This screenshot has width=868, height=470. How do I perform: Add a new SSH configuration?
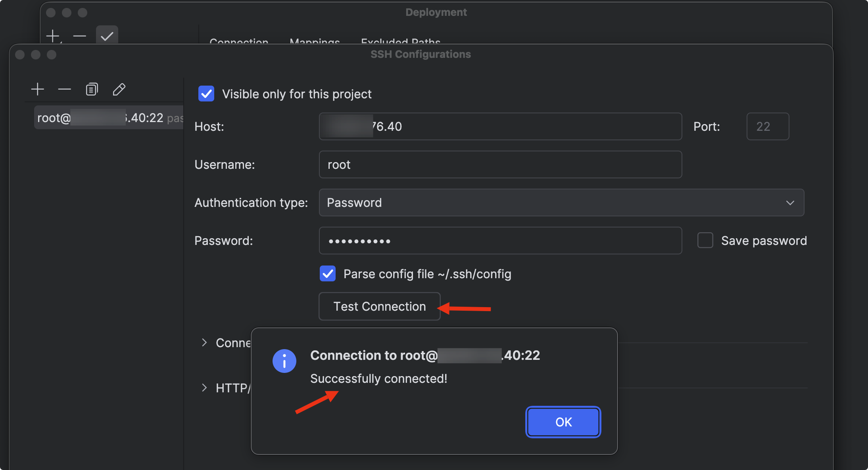pyautogui.click(x=38, y=89)
